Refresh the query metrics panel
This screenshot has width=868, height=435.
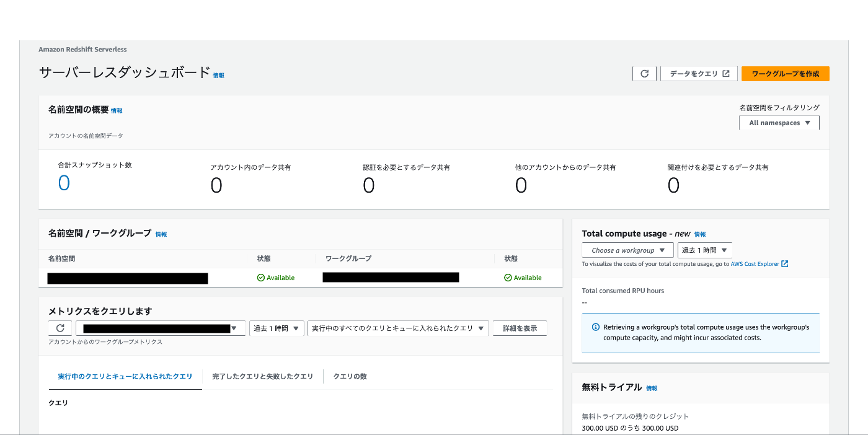(60, 328)
